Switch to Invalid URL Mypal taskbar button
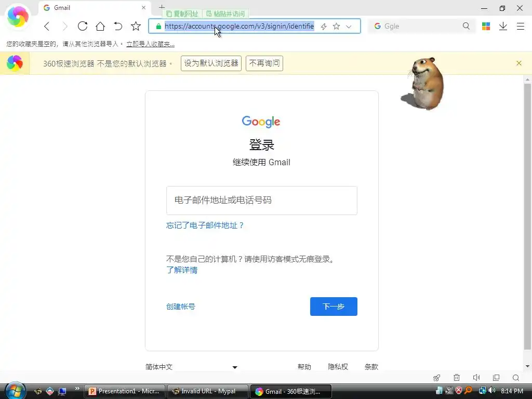 [207, 391]
